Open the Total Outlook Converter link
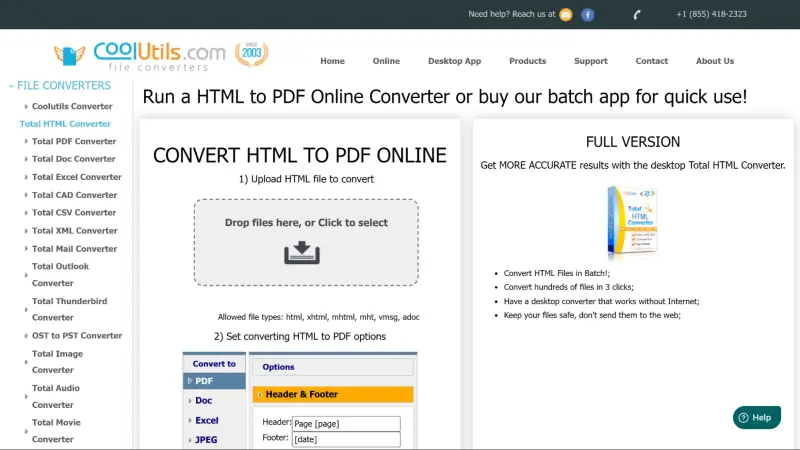800x450 pixels. point(60,274)
